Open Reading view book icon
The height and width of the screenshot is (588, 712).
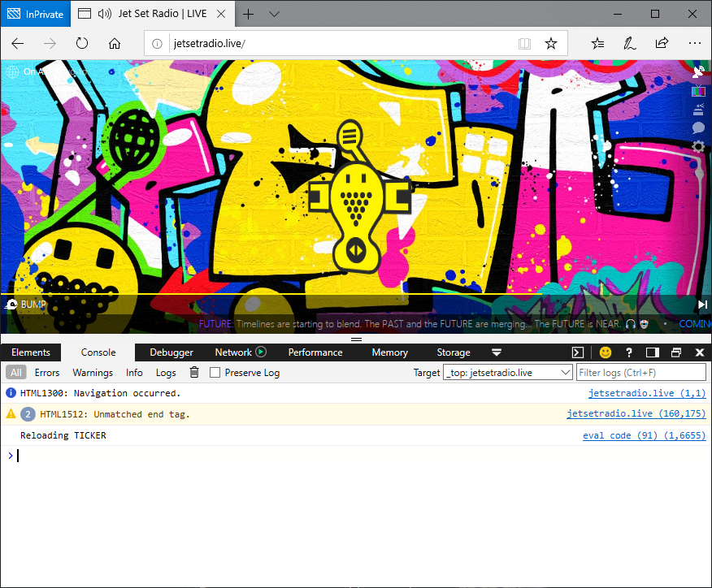point(524,44)
